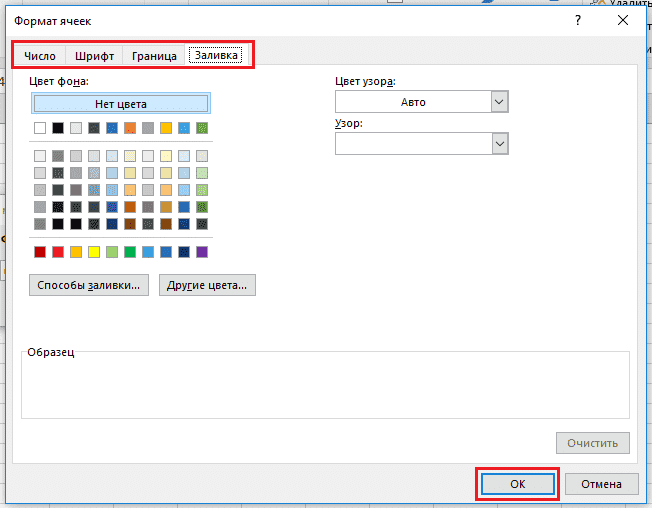Choose the dark red standard color swatch
The height and width of the screenshot is (508, 652).
(x=40, y=252)
